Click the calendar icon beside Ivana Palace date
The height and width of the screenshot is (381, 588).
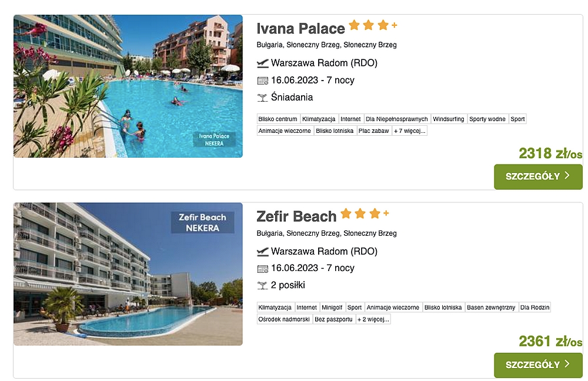262,81
